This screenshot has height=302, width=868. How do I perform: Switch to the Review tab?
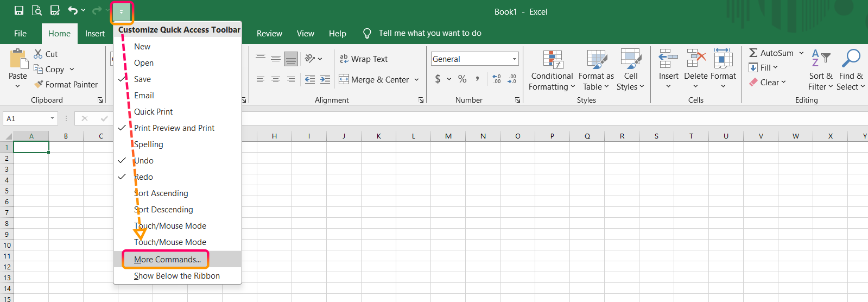(x=269, y=33)
